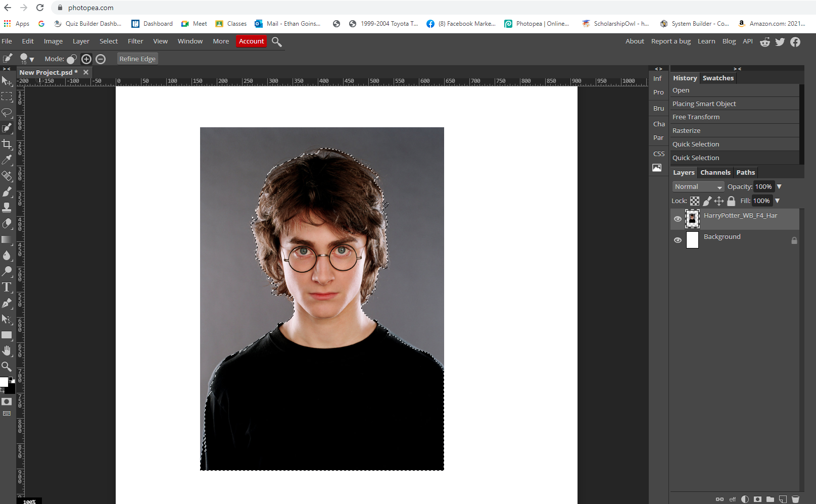Hide the Background layer
This screenshot has height=504, width=816.
(678, 240)
